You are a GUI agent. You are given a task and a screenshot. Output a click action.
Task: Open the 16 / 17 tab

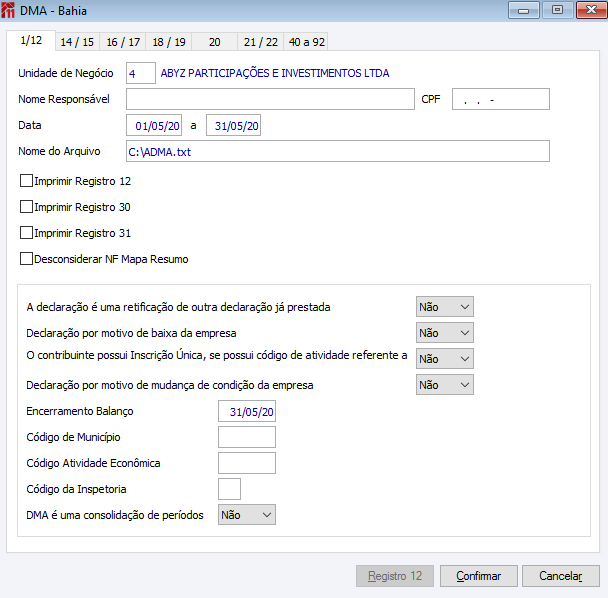[x=123, y=42]
